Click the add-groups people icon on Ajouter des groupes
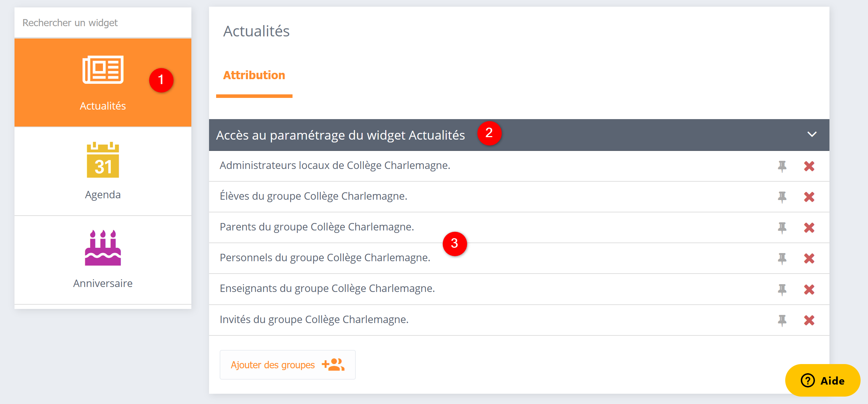Screen dimensions: 868x404 [334, 364]
